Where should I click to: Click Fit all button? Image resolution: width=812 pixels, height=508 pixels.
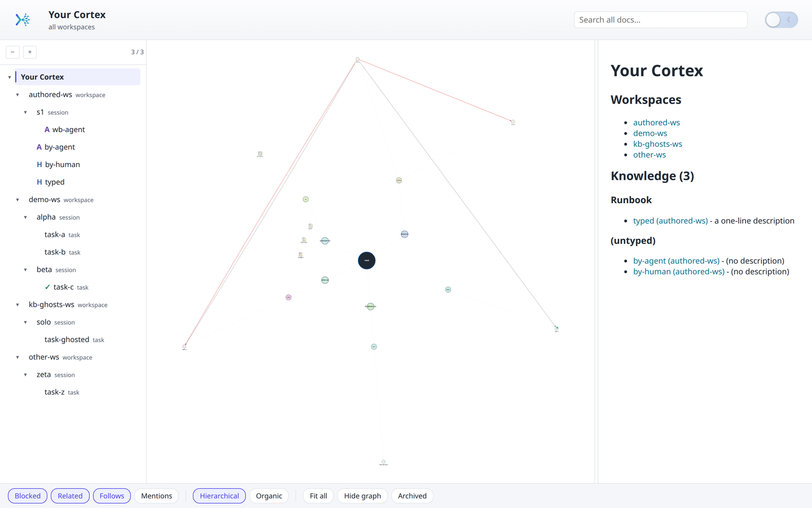click(318, 496)
